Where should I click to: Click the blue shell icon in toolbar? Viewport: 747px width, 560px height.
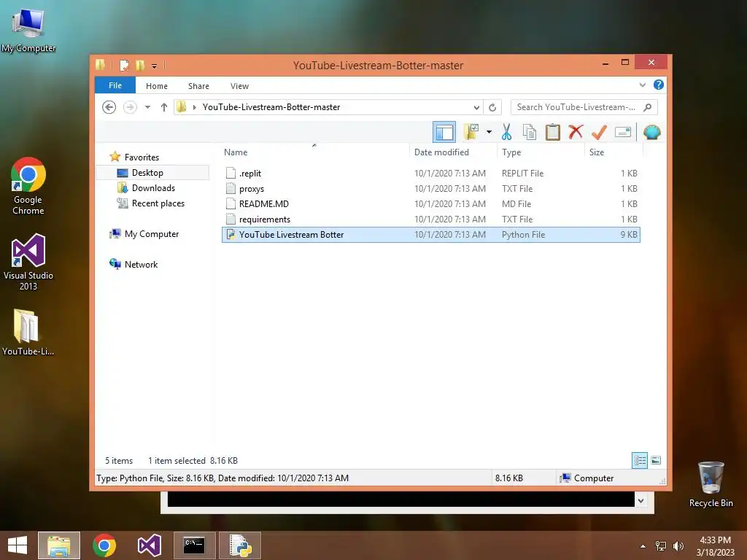(x=651, y=132)
